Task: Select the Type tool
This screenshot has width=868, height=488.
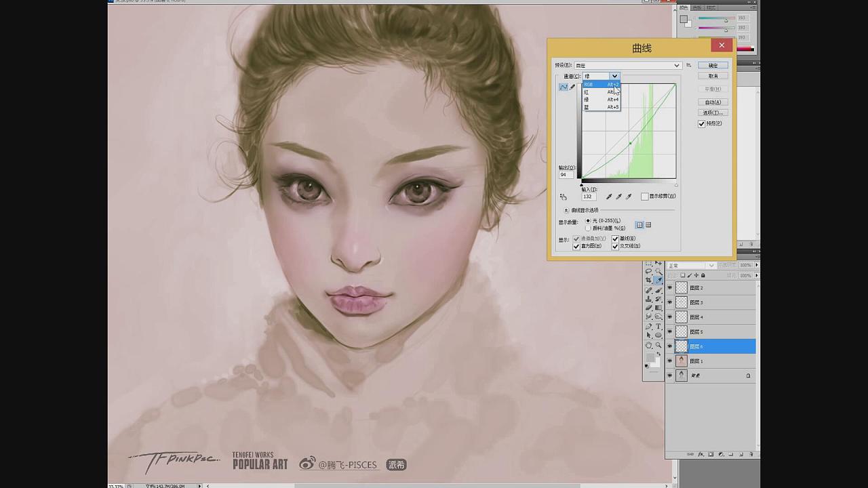Action: (x=658, y=326)
